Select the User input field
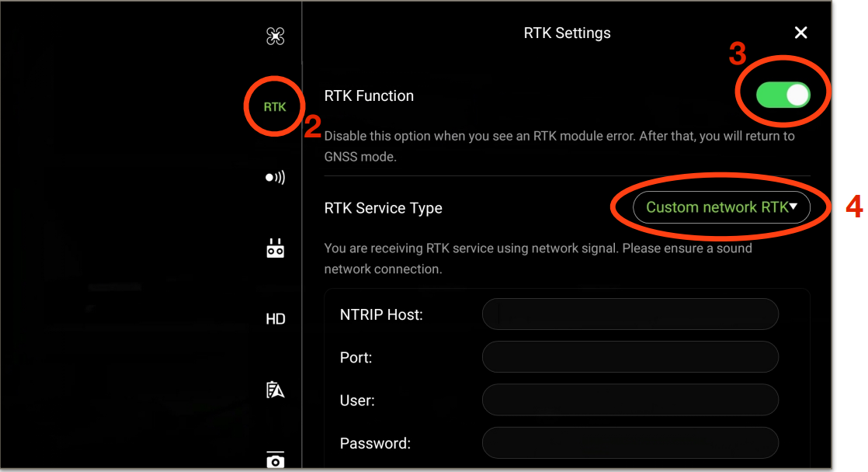This screenshot has height=472, width=868. pyautogui.click(x=630, y=400)
